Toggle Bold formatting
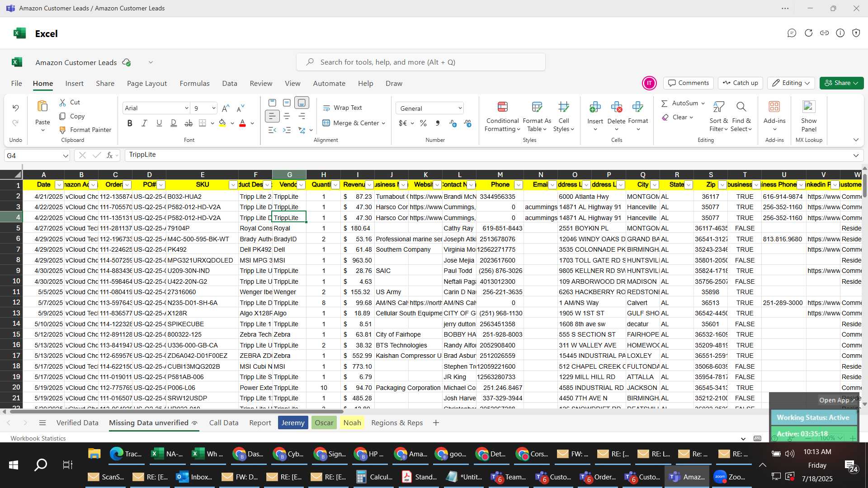This screenshot has height=488, width=868. [x=130, y=123]
